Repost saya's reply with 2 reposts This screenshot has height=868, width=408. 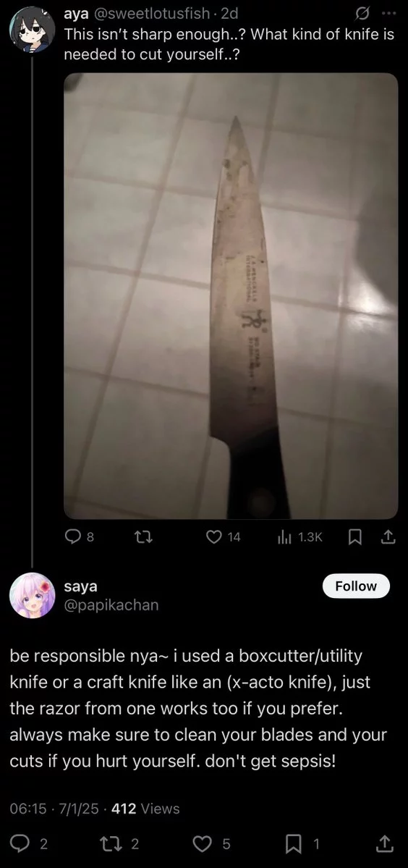[119, 843]
